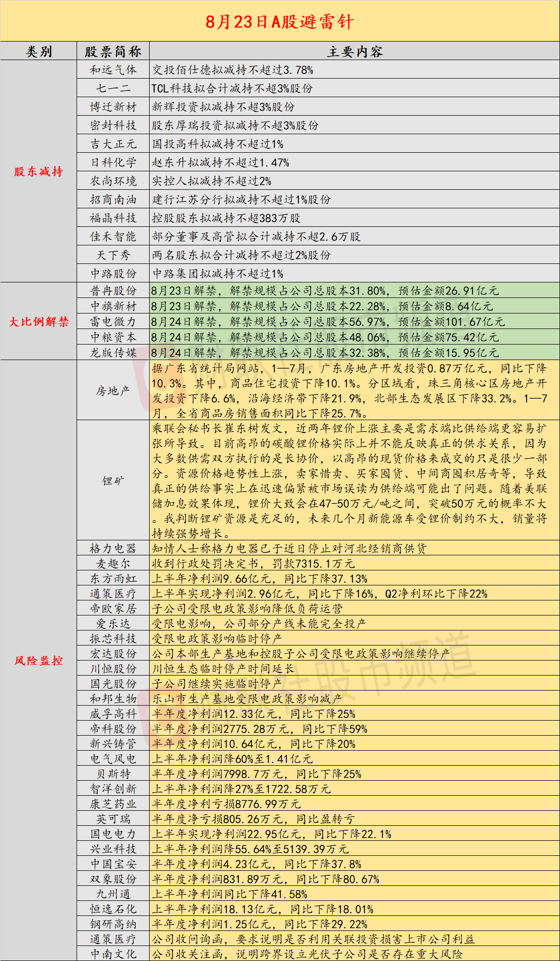Select stock name 龙版传媒
This screenshot has width=560, height=961.
pyautogui.click(x=113, y=353)
